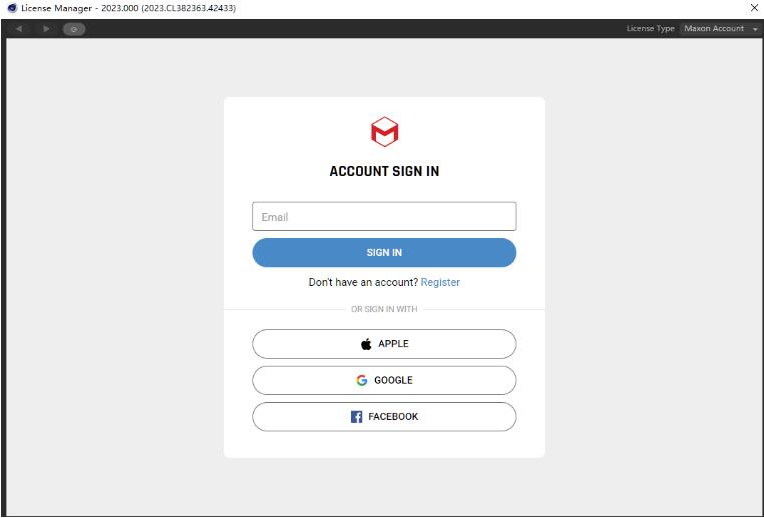Click the reload button in toolbar
Screen dimensions: 764x518
pos(74,29)
